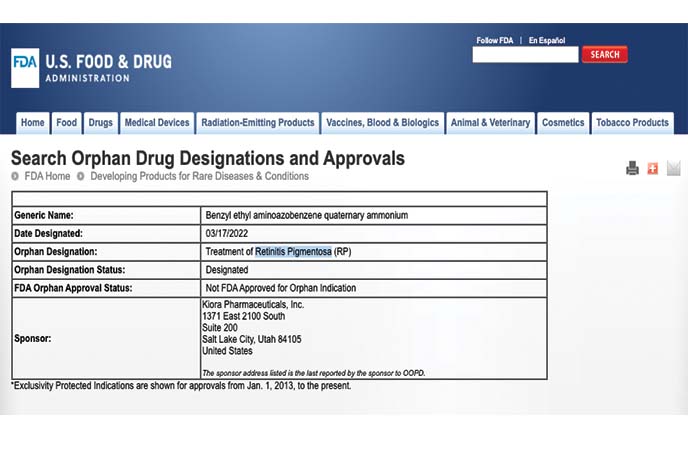Click the red plus share icon
Screen dimensions: 688x452
(653, 168)
